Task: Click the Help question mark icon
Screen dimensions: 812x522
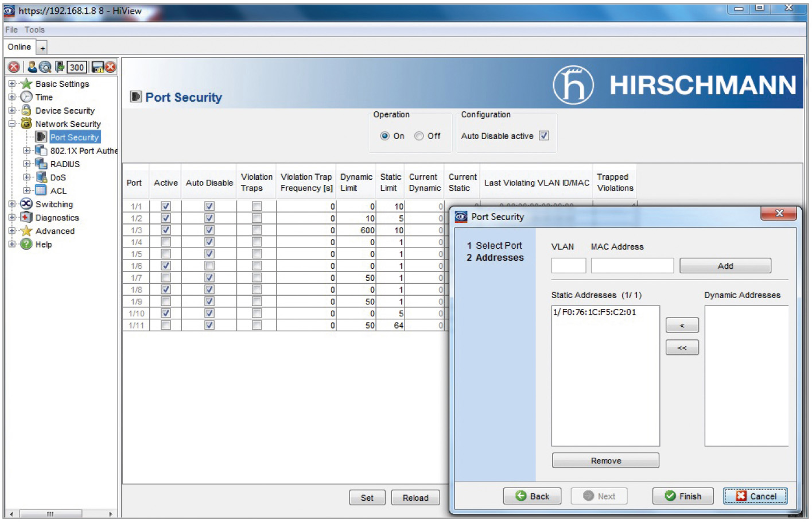Action: click(26, 244)
